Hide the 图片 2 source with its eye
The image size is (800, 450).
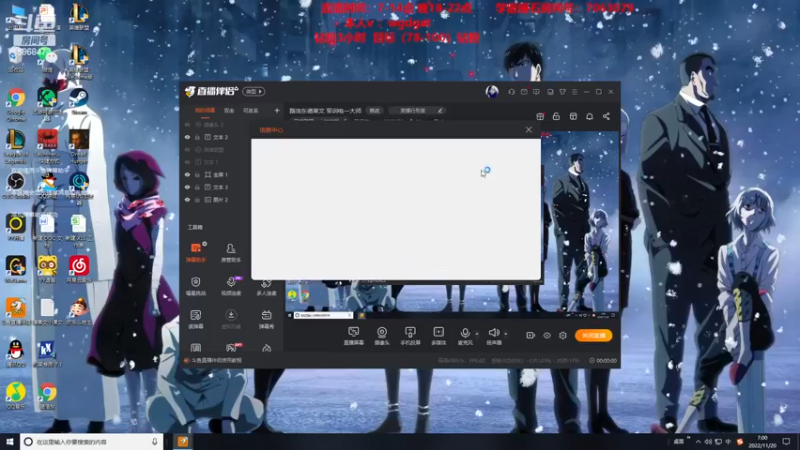pos(187,200)
